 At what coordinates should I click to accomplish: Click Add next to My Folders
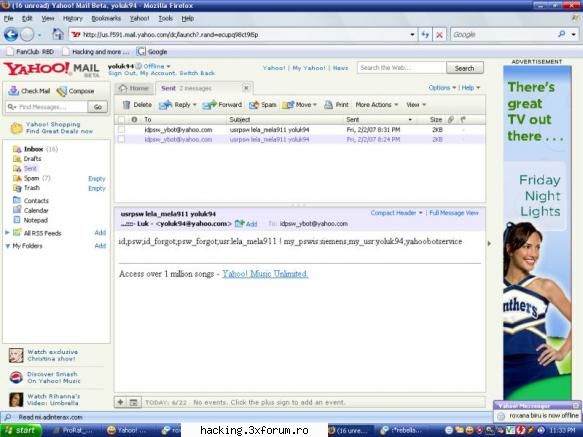pos(100,246)
